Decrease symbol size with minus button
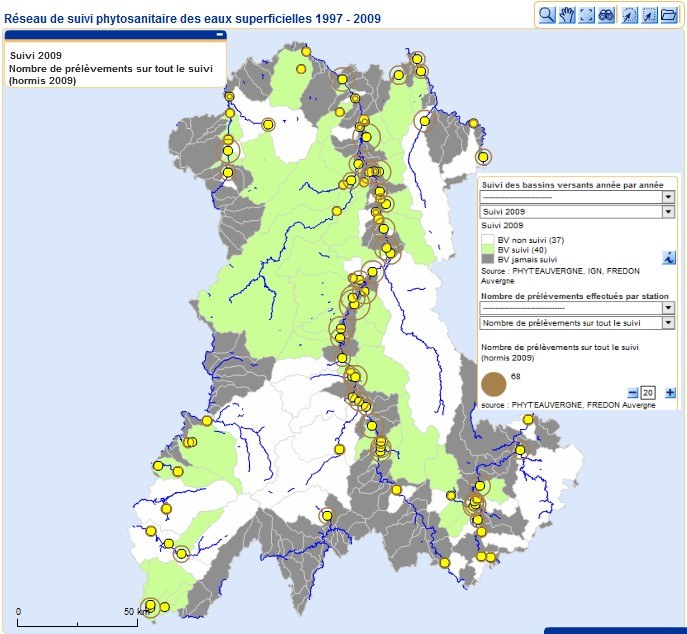The height and width of the screenshot is (634, 687). (633, 392)
